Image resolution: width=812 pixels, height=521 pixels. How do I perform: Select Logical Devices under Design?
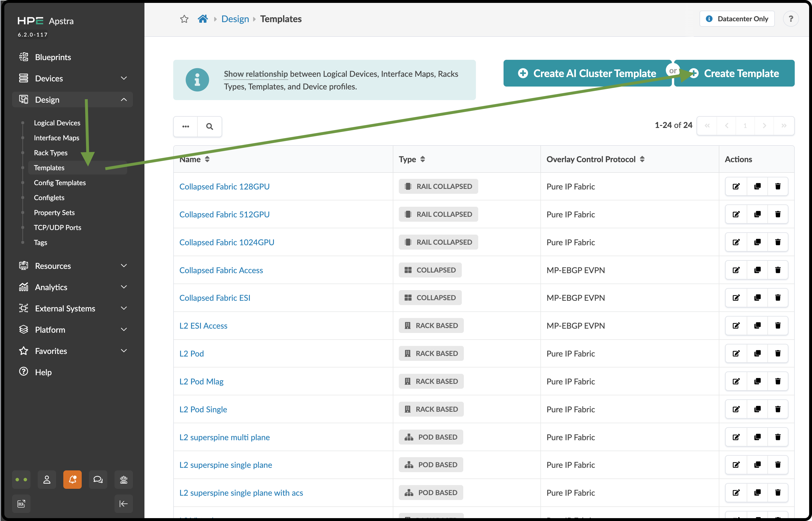(57, 123)
